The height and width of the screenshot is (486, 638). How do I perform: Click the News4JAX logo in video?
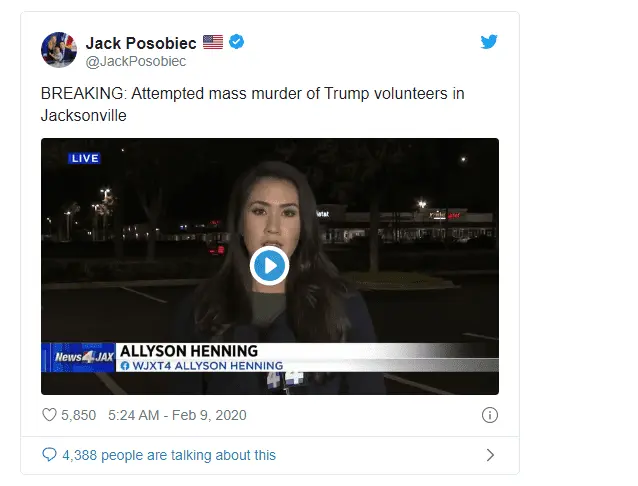(x=79, y=357)
